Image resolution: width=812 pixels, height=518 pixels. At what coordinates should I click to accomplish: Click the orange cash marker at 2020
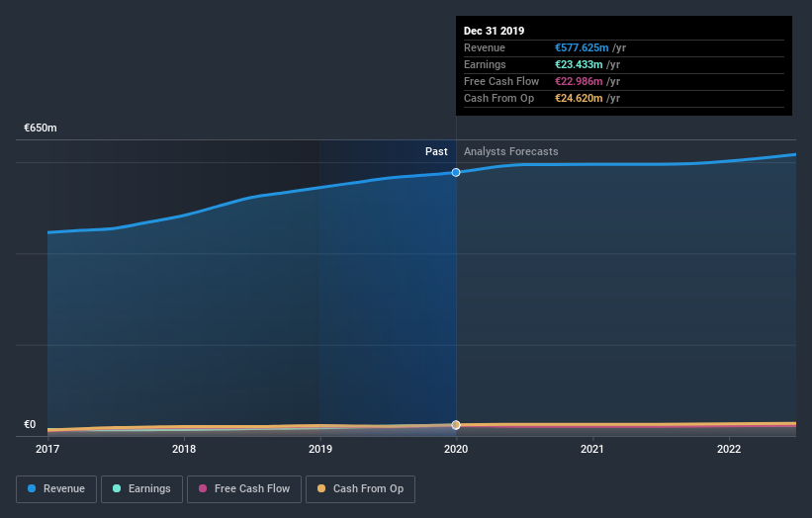(x=456, y=425)
